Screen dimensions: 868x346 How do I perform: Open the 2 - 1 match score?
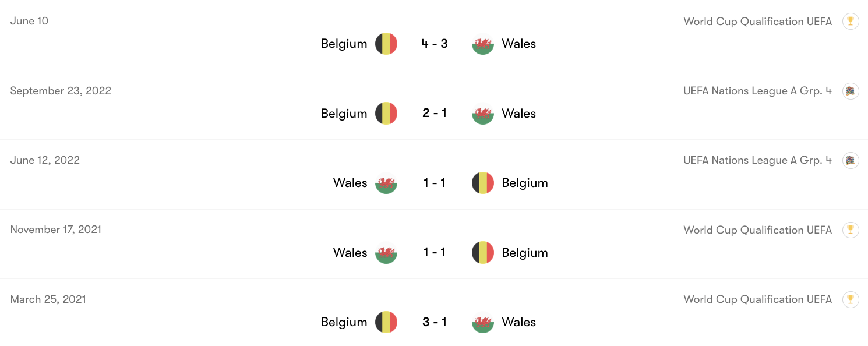[435, 114]
